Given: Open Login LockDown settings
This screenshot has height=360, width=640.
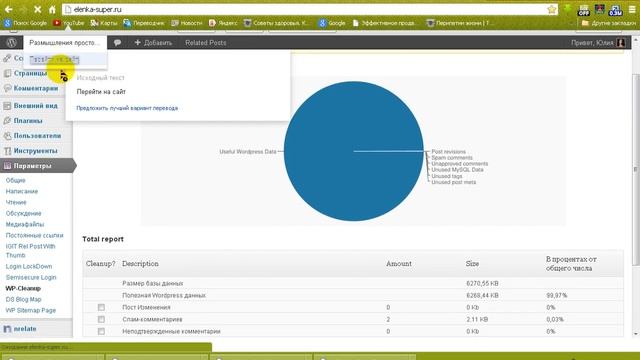Looking at the screenshot, I should [x=29, y=267].
